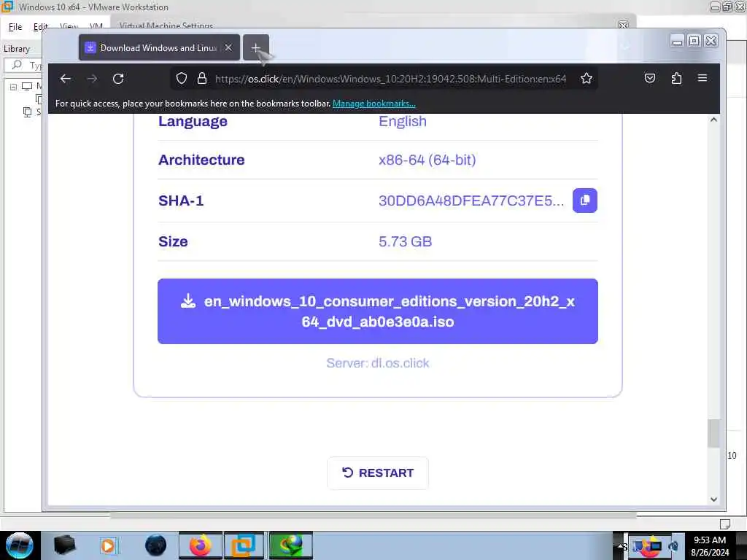Click the volume icon in system tray
The width and height of the screenshot is (747, 560).
pos(673,546)
